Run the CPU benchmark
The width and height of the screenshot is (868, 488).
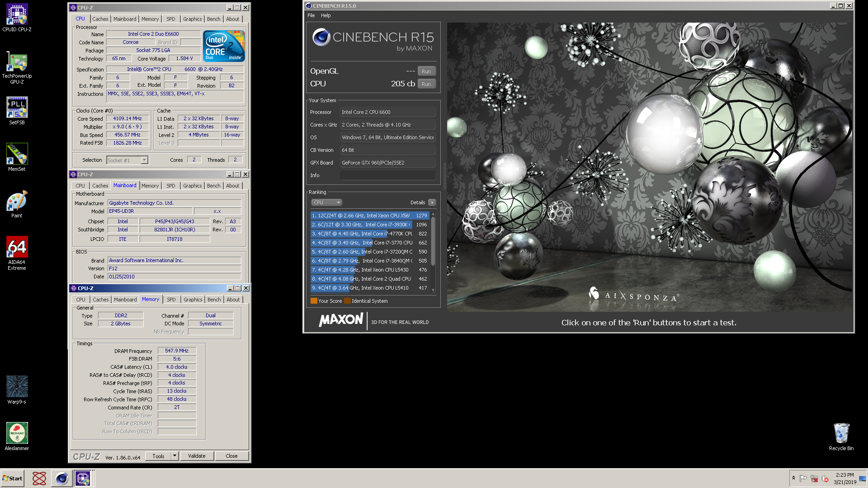click(x=426, y=84)
